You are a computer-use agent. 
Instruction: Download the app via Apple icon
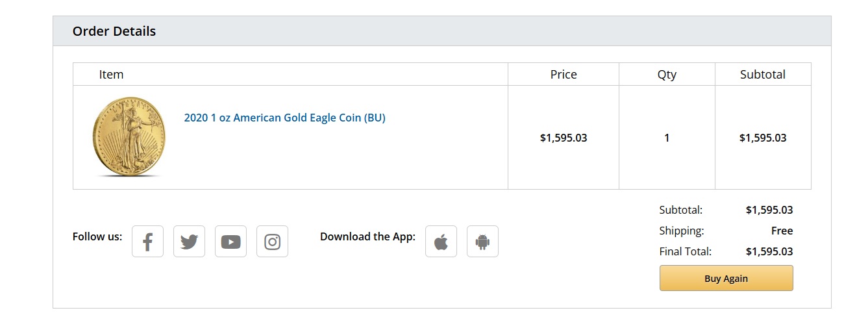[441, 242]
